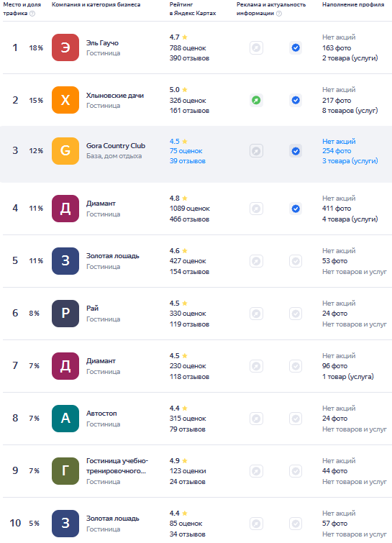Select the blue verified checkmark for Gora Country Club
The height and width of the screenshot is (543, 392).
pyautogui.click(x=296, y=151)
